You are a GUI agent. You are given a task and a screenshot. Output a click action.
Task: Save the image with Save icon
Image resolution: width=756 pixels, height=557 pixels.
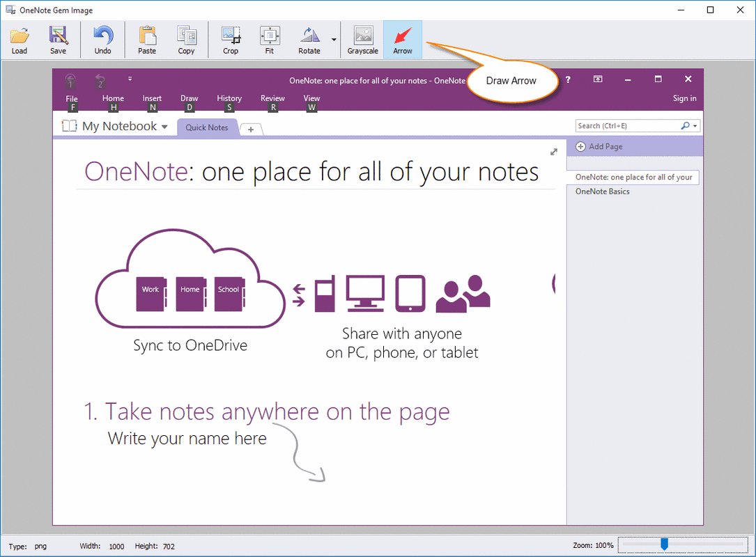coord(58,40)
